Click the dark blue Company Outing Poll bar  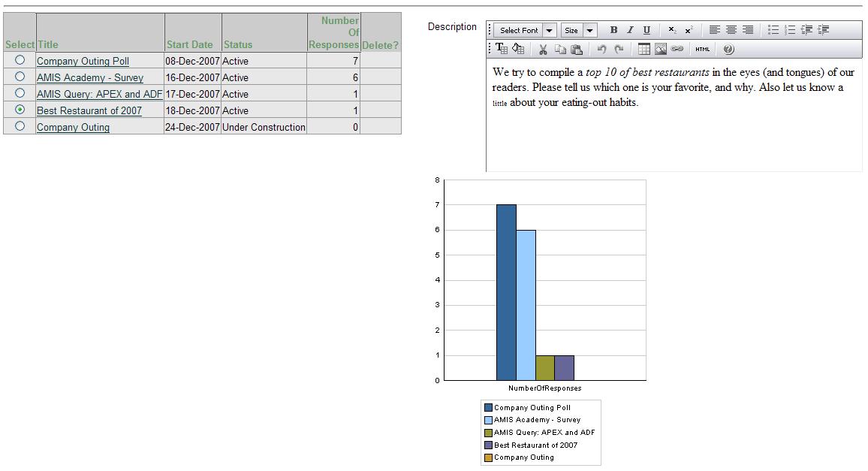point(506,291)
